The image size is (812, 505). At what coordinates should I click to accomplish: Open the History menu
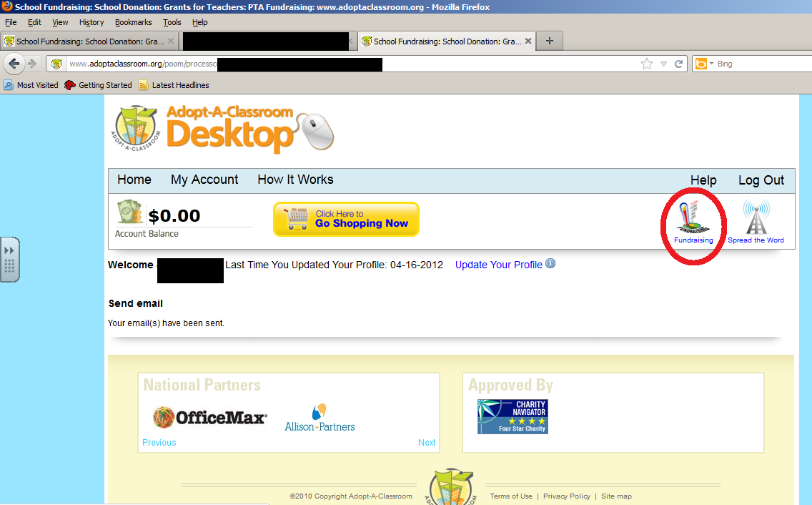(x=91, y=22)
